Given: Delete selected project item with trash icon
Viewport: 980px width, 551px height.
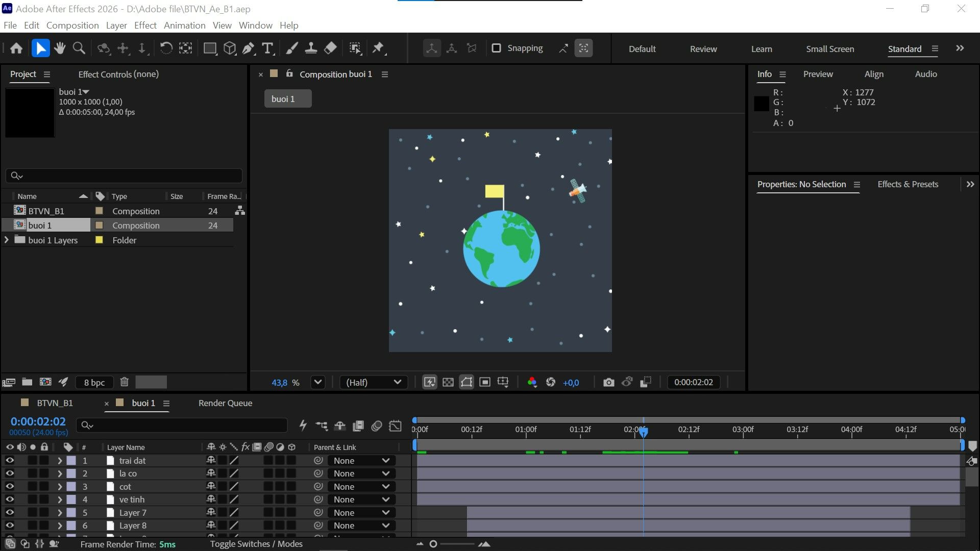Looking at the screenshot, I should (124, 382).
